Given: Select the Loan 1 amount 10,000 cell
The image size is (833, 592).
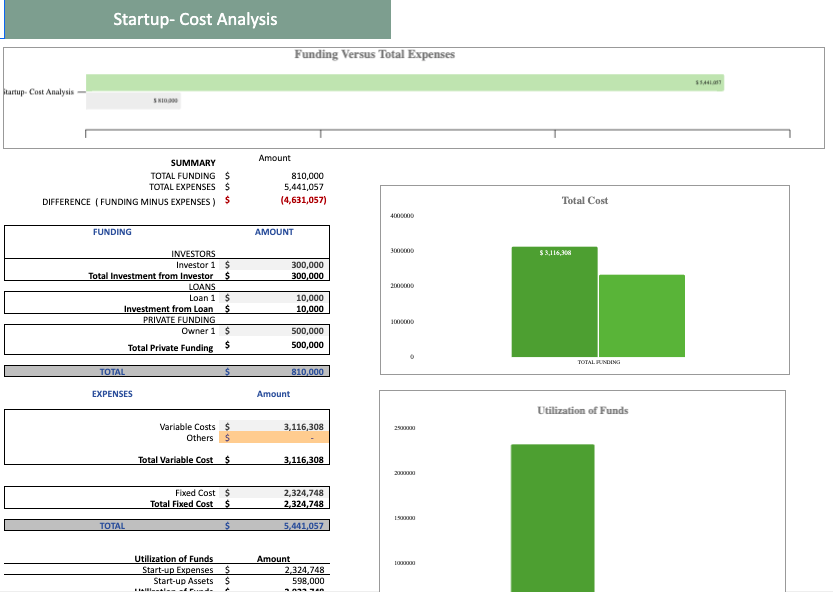Looking at the screenshot, I should tap(274, 298).
